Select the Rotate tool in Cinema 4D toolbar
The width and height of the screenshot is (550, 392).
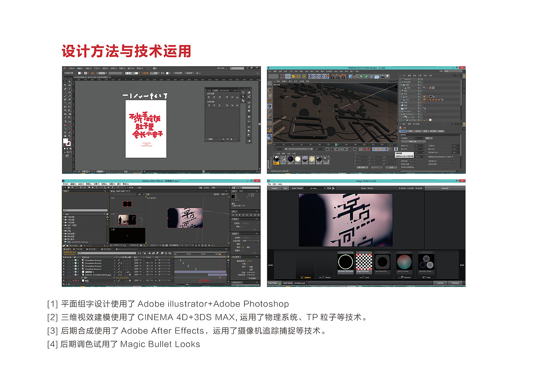[x=298, y=76]
